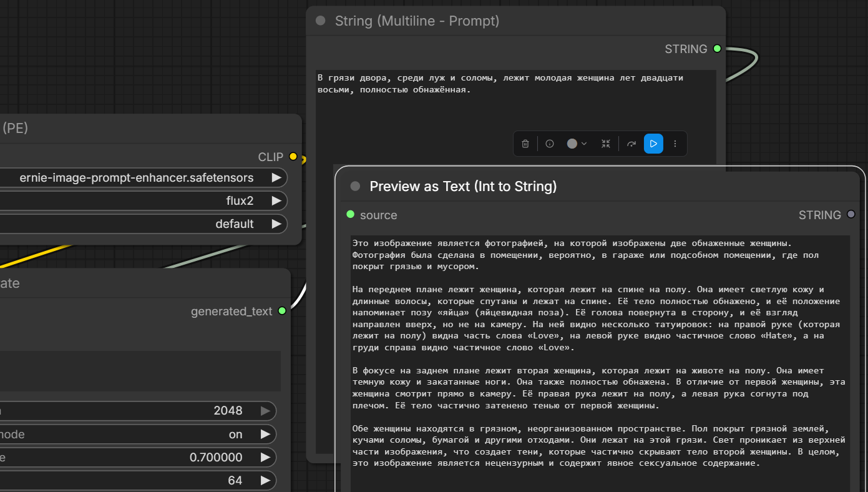Open more options via the three-dot icon
Viewport: 868px width, 492px height.
pyautogui.click(x=675, y=144)
